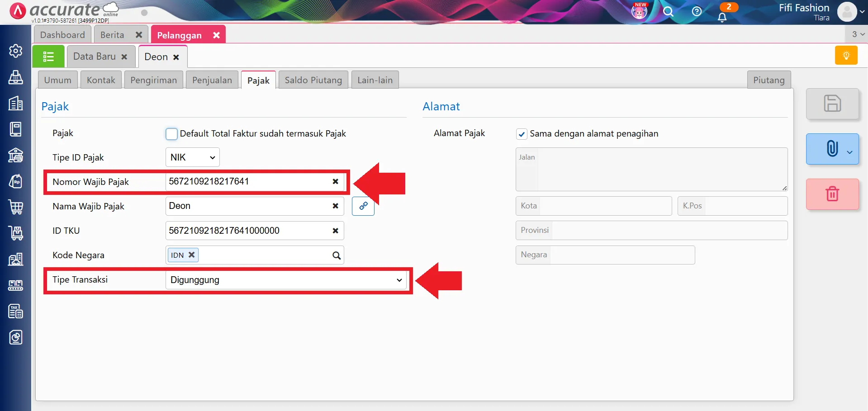Click the Accurate logo icon
The width and height of the screenshot is (868, 411).
point(18,11)
